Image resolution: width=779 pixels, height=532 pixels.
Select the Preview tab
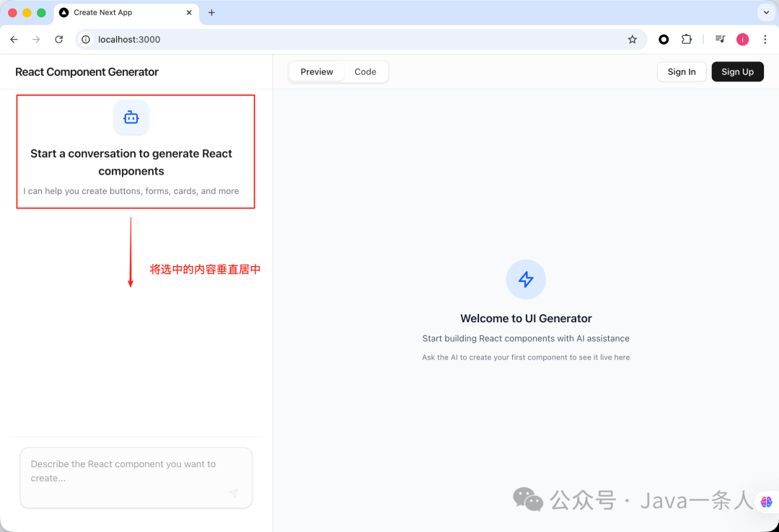coord(317,71)
